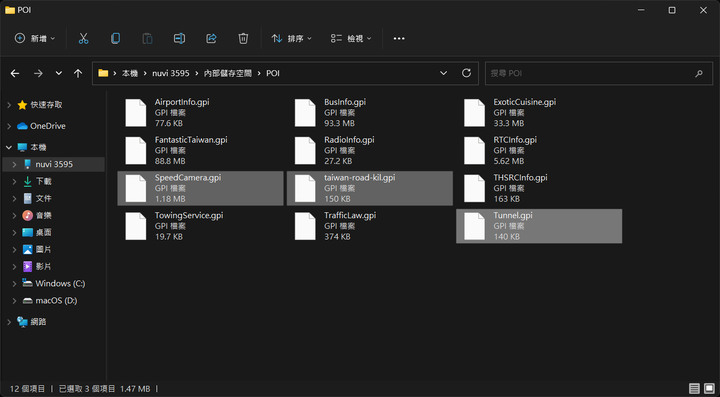
Task: Select the TowingService.gpi file icon
Action: point(136,226)
